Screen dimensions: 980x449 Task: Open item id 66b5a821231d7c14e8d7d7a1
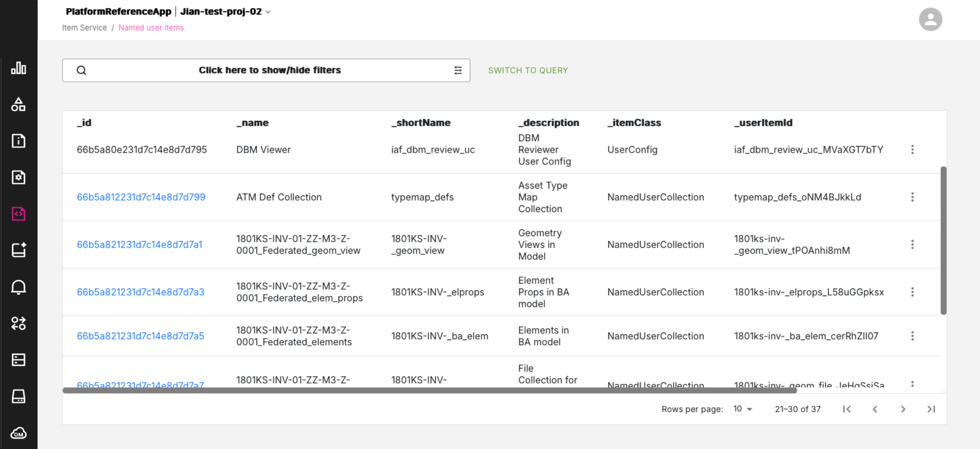[139, 245]
